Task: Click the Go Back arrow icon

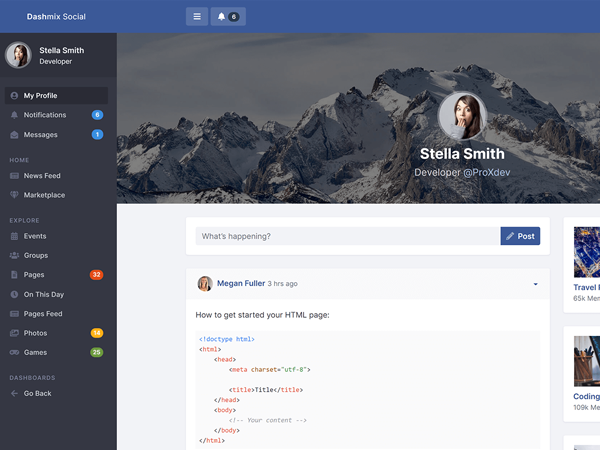Action: (x=14, y=393)
